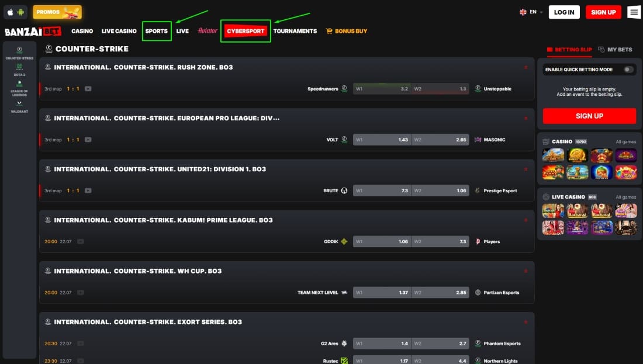This screenshot has height=364, width=643.
Task: Click red marker on WH Cup league
Action: [x=526, y=271]
